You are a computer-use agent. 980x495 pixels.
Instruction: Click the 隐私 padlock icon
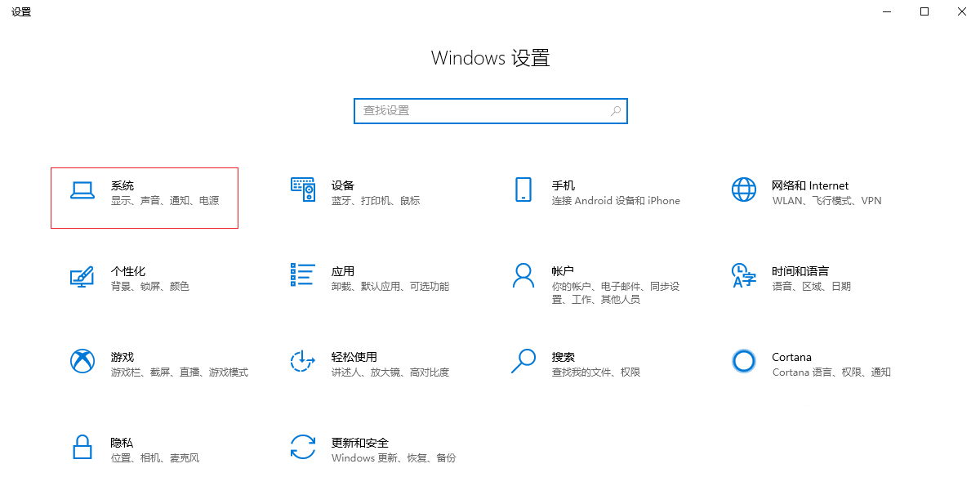(x=82, y=447)
